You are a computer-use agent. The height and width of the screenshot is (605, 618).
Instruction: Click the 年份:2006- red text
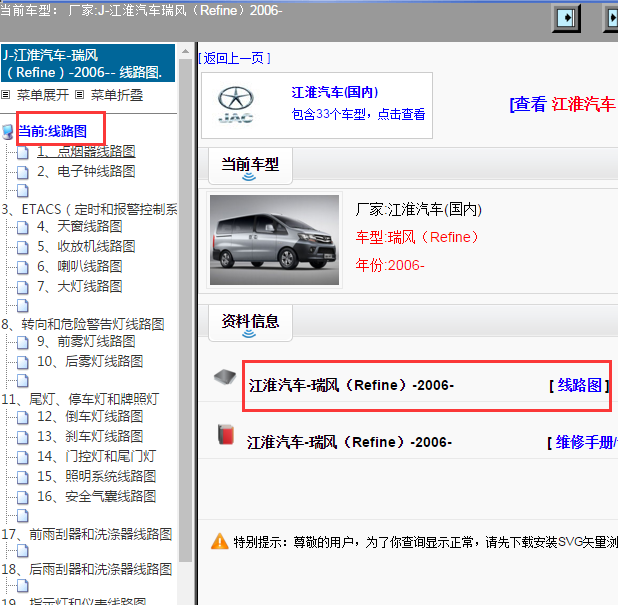click(x=390, y=265)
